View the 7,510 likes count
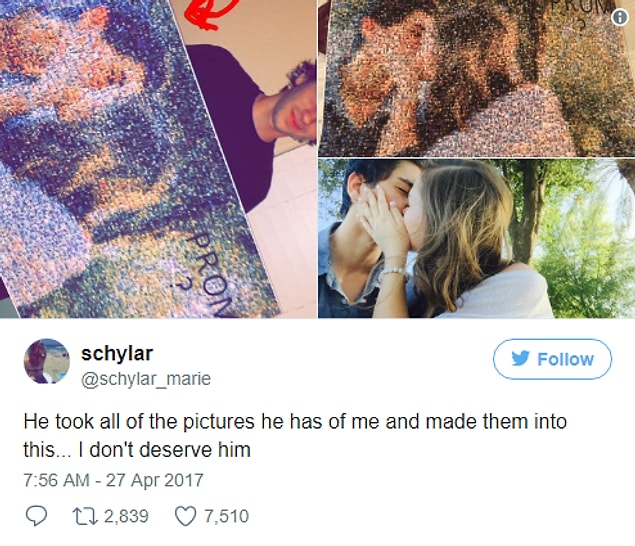 (226, 516)
